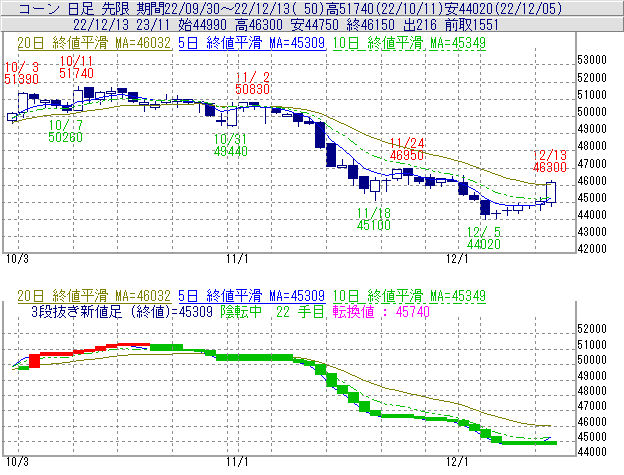Viewport: 624px width, 475px height.
Task: Click the 12/1 date label on upper chart axis
Action: point(457,259)
